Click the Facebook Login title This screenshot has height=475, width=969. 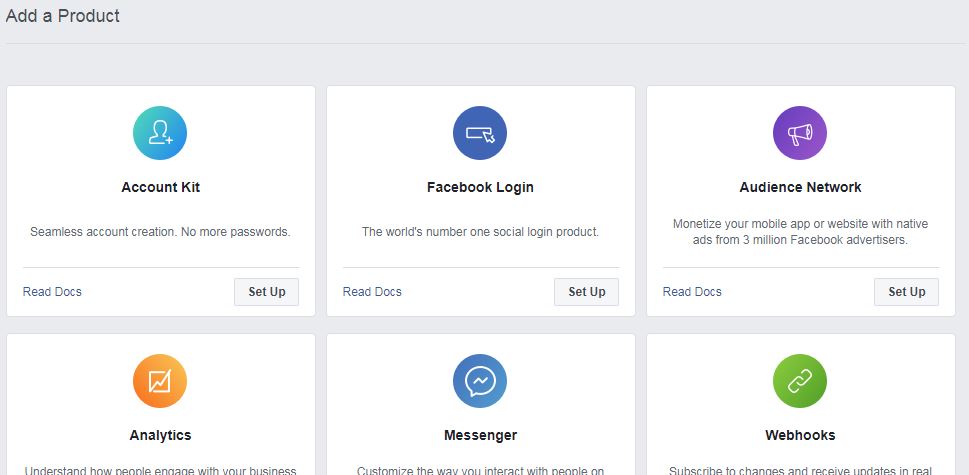tap(480, 187)
